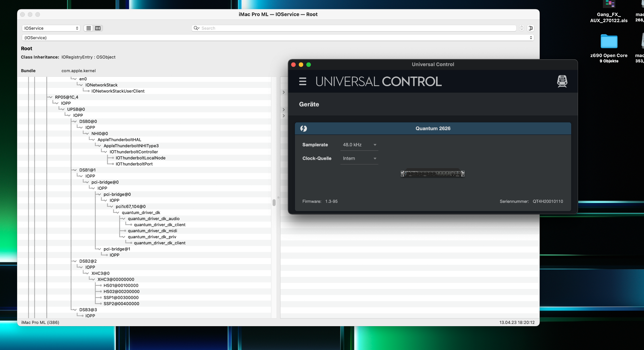
Task: Select the XHC3@0 tree row
Action: (100, 273)
